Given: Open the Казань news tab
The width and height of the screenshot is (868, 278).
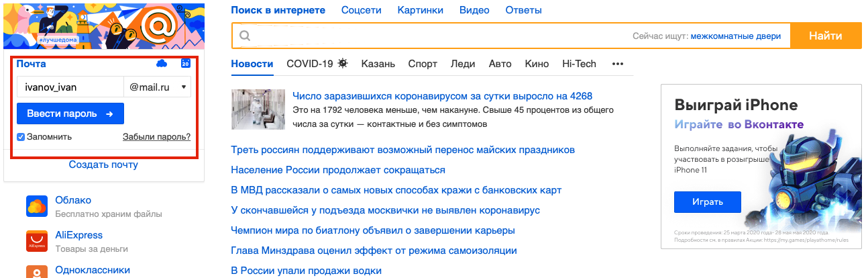Looking at the screenshot, I should 378,64.
